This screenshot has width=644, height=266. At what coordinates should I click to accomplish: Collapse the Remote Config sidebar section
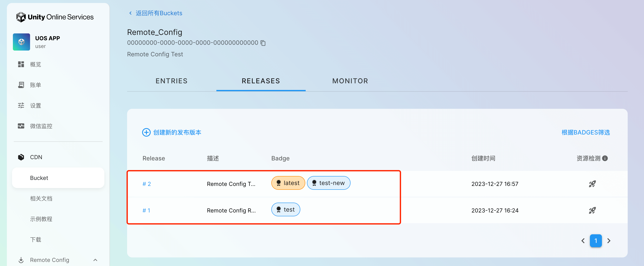tap(95, 260)
